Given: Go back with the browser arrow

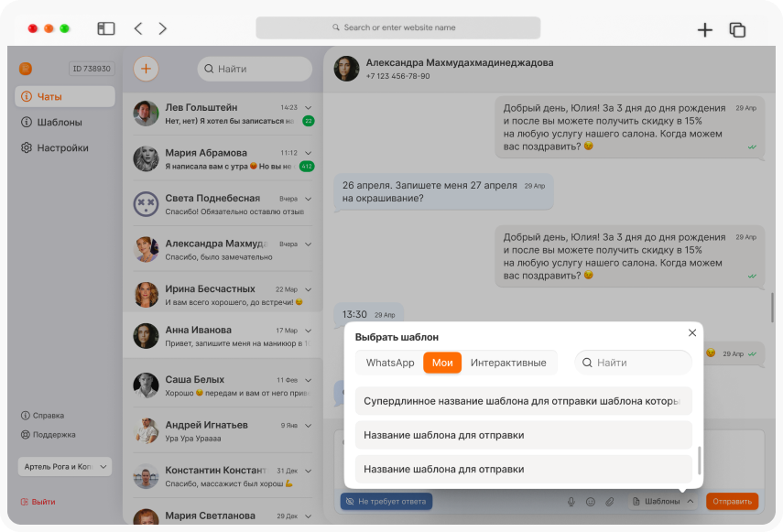Looking at the screenshot, I should pos(138,28).
